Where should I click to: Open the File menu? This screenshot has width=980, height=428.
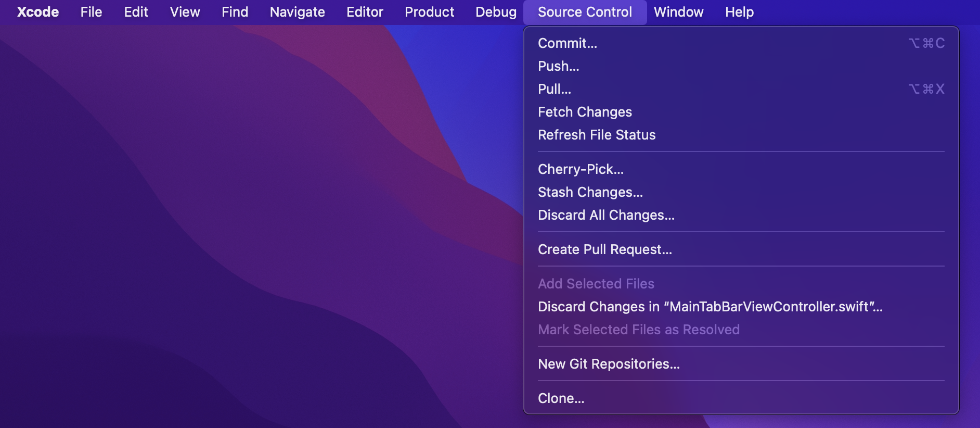91,12
